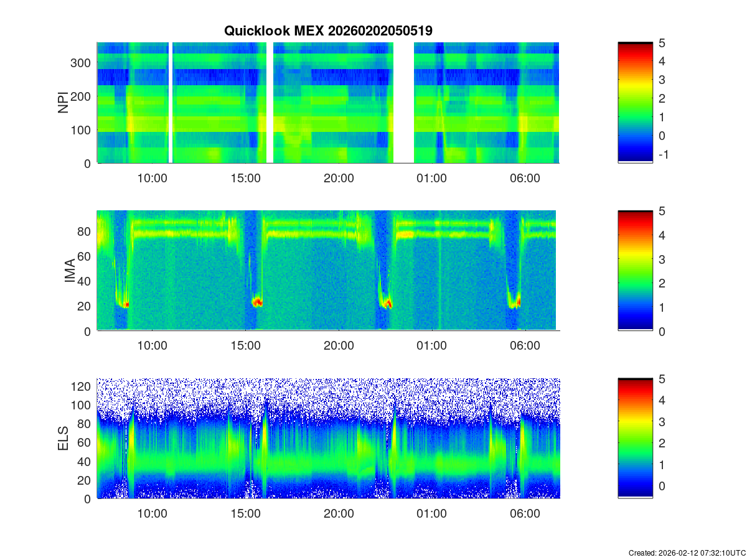Click the 15:00 tick under the NPI panel
The image size is (747, 560).
click(x=245, y=178)
